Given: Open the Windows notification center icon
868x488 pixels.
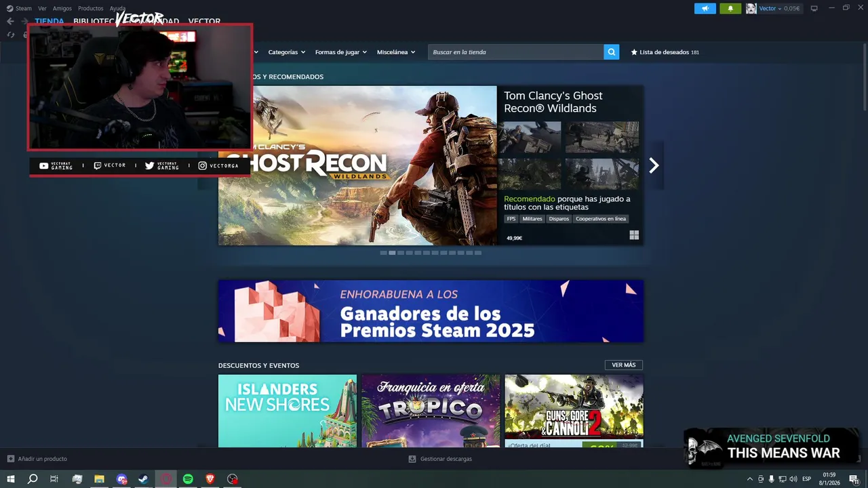Looking at the screenshot, I should click(854, 479).
